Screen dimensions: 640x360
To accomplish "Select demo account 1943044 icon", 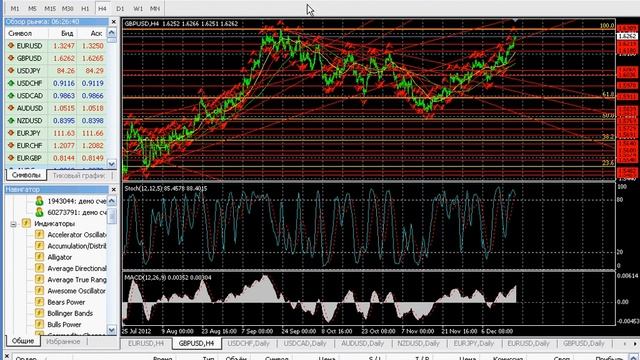I will coord(39,201).
